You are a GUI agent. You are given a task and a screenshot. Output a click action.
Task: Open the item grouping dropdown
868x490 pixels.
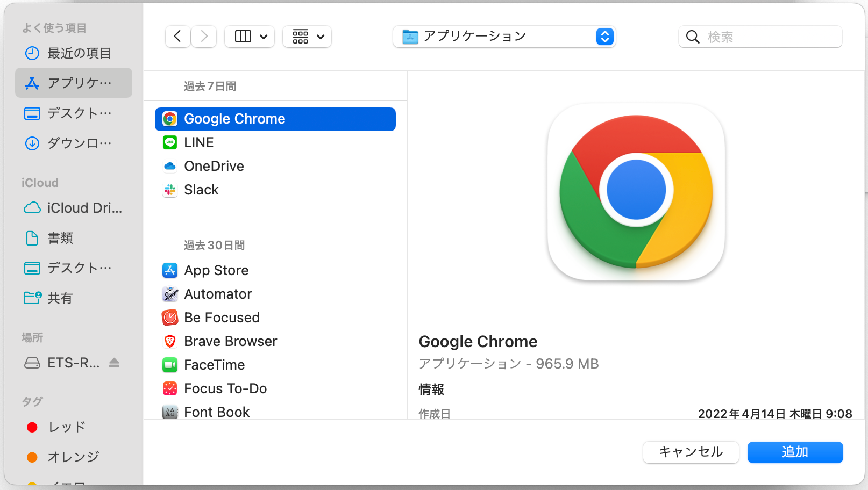(x=307, y=37)
